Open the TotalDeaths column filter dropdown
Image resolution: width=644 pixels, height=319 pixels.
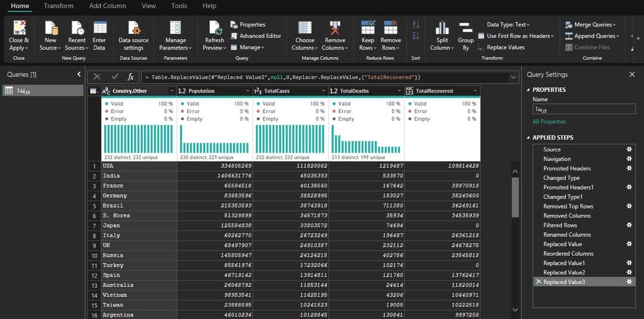coord(399,91)
